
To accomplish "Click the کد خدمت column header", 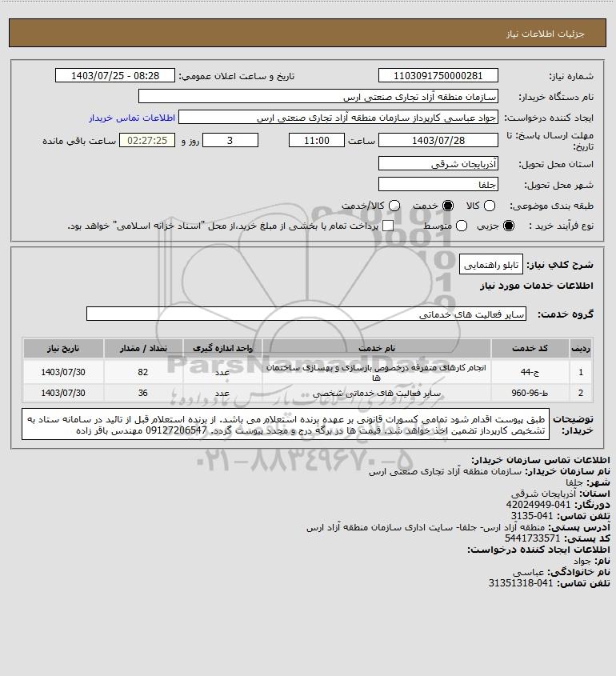I will click(530, 348).
